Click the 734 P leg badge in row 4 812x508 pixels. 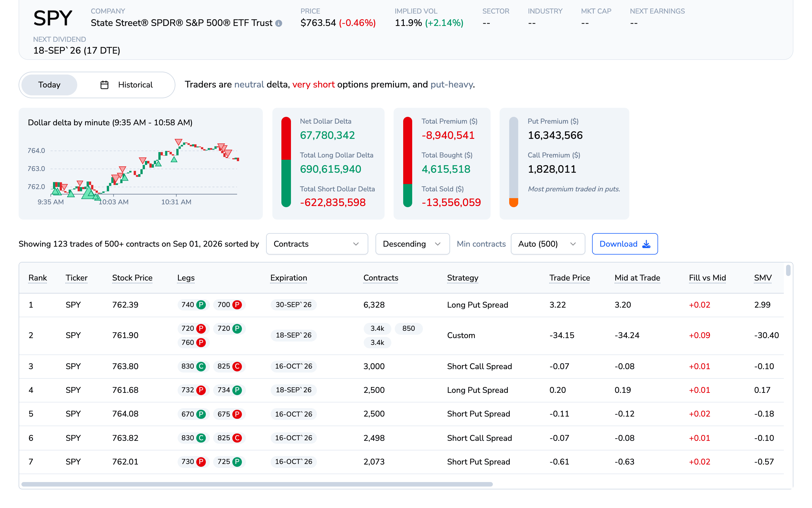(x=230, y=390)
